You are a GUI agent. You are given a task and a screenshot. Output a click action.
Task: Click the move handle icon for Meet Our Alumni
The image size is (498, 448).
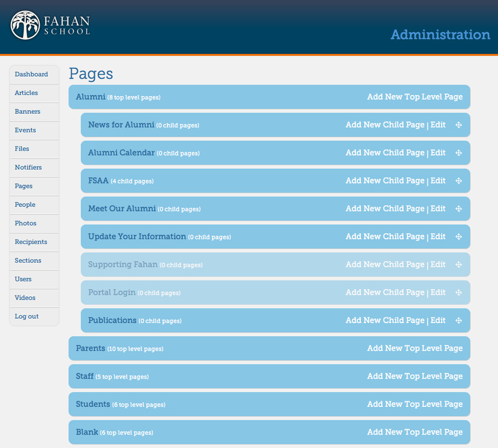[x=458, y=209]
